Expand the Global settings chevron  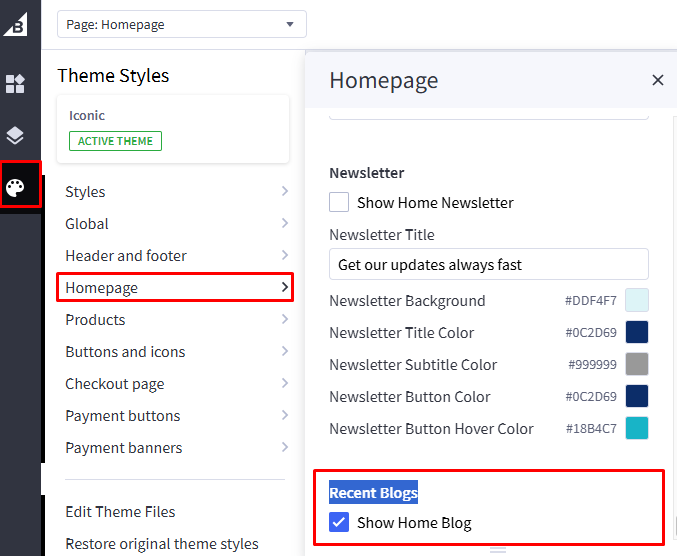[285, 223]
